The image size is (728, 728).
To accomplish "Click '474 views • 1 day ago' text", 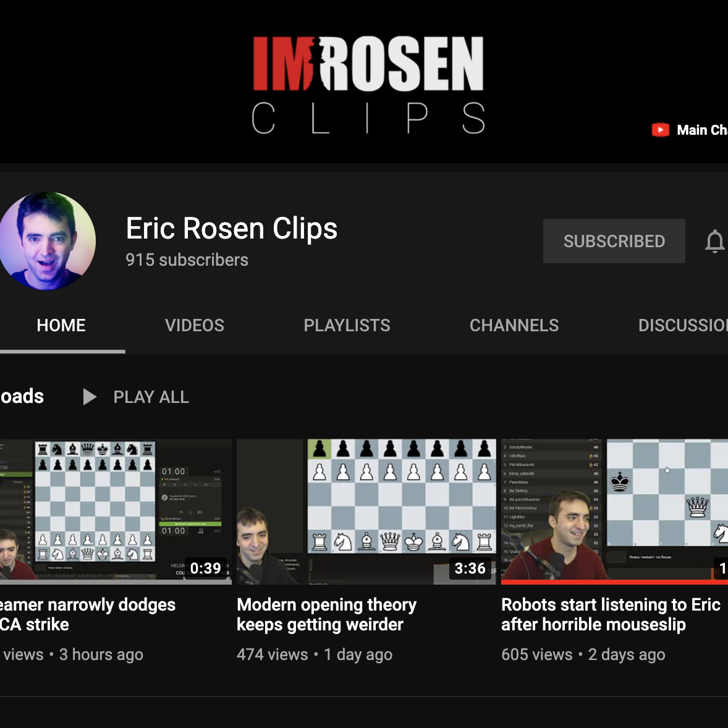I will coord(315,654).
